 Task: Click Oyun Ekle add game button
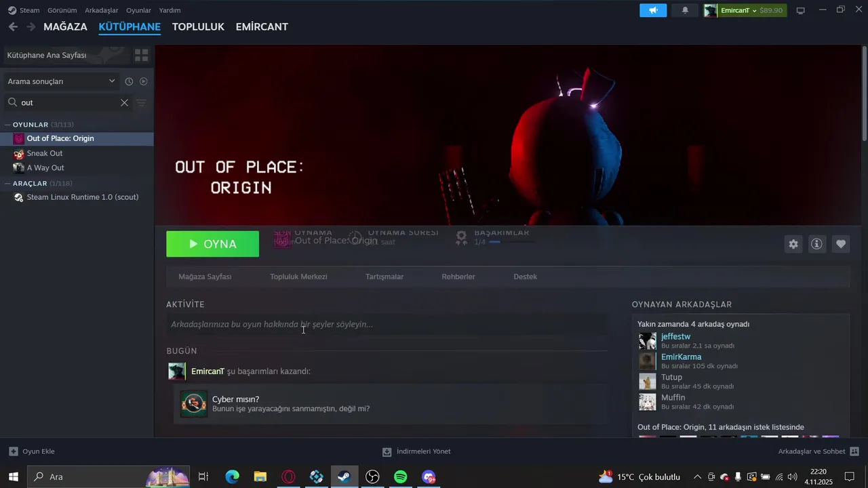(x=32, y=451)
